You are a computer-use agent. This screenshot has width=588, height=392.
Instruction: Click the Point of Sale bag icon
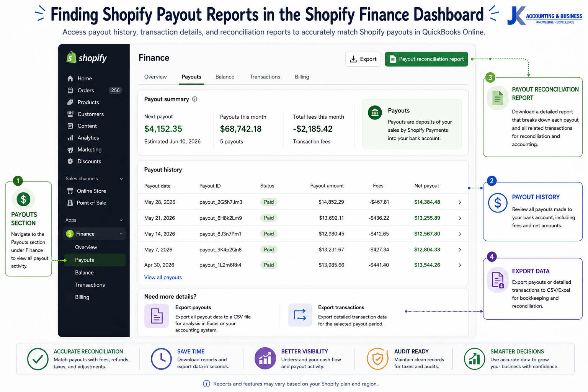pos(70,203)
